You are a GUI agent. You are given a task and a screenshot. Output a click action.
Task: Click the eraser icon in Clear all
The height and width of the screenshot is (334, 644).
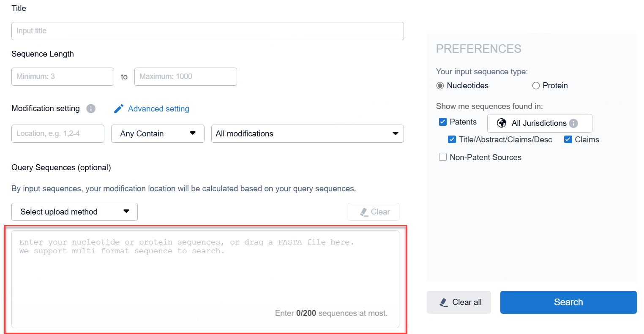(444, 302)
